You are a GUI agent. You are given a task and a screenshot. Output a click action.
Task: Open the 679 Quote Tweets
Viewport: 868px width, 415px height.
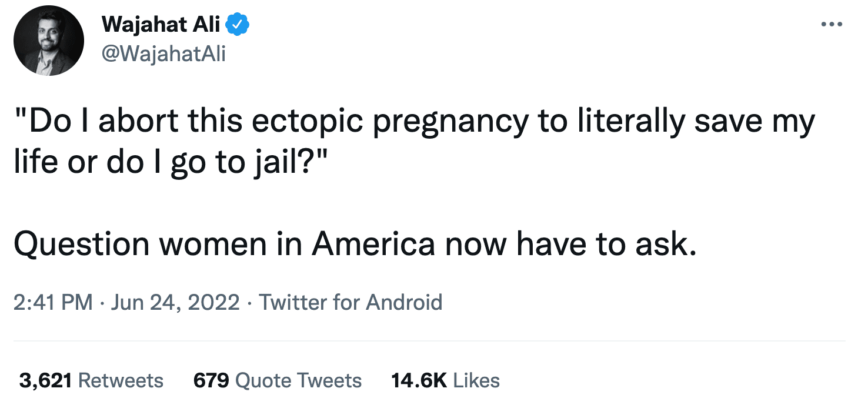[276, 380]
